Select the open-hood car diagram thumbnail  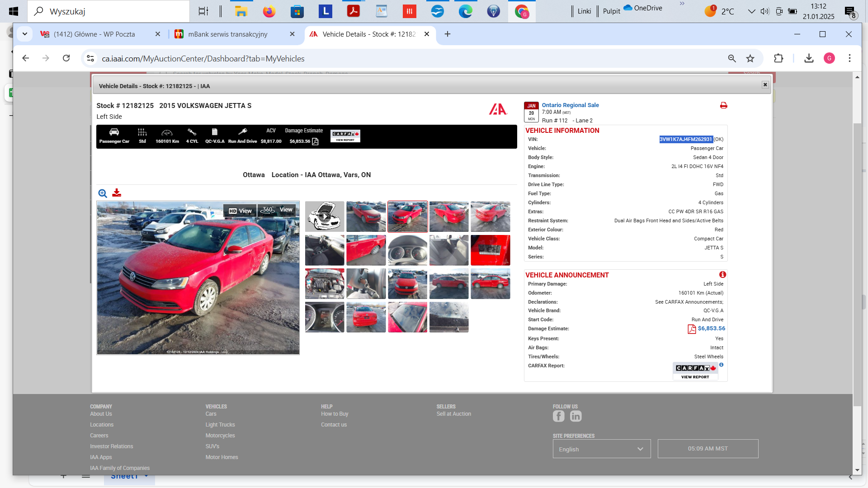[324, 216]
